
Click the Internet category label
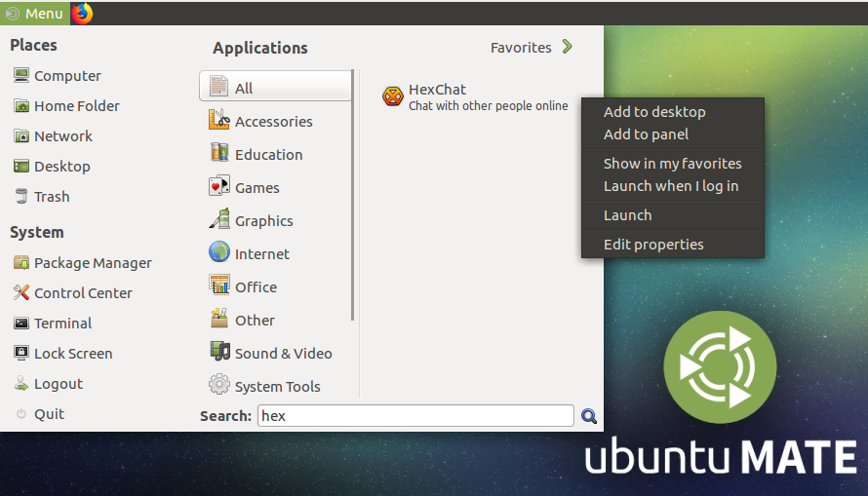pyautogui.click(x=261, y=254)
